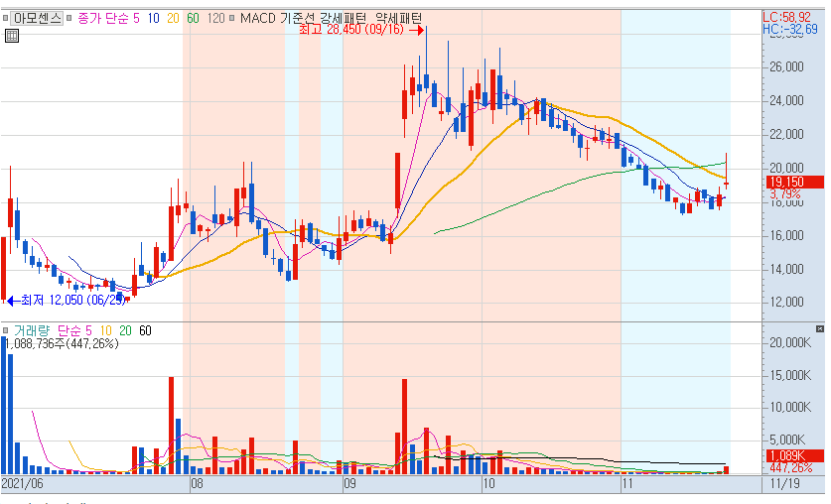Select the gray 120-day moving average label
831x504 pixels.
[x=215, y=19]
